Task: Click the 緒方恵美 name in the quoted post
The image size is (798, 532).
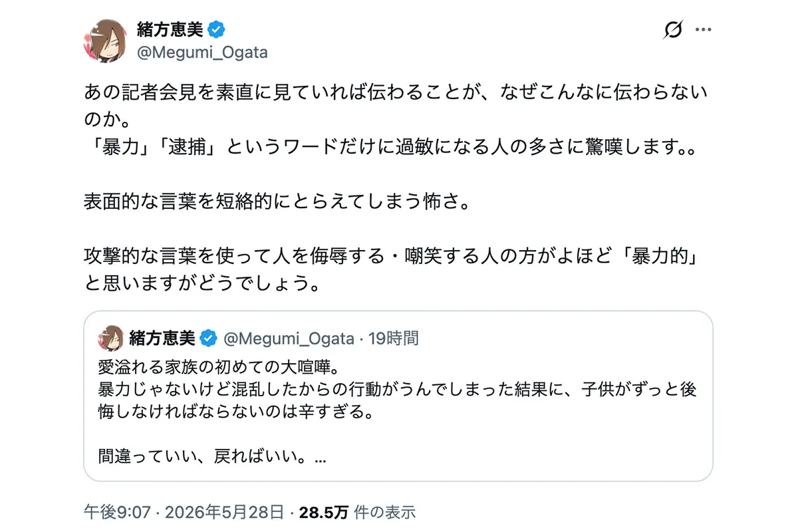Action: [x=164, y=338]
